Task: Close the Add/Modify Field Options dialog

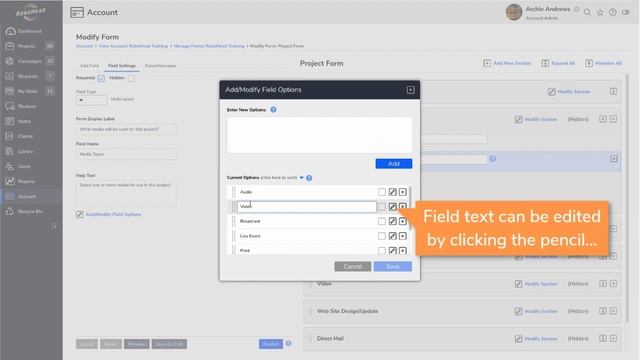Action: 411,90
